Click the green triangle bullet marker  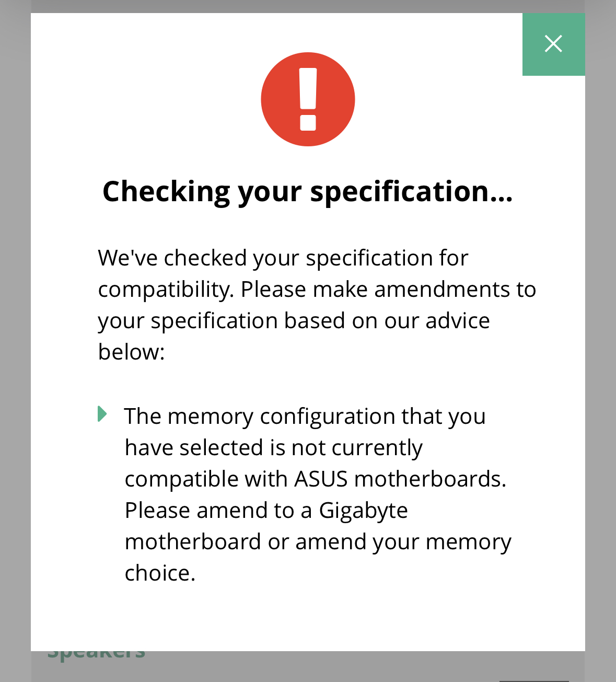pos(102,414)
